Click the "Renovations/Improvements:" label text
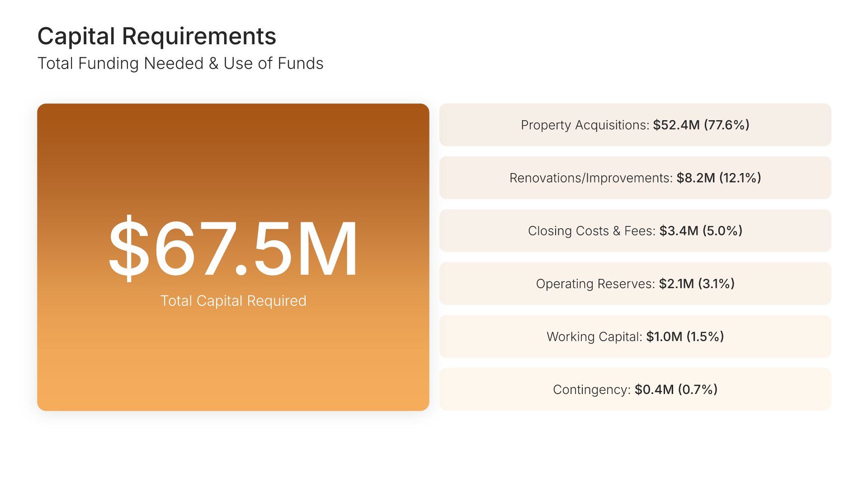The width and height of the screenshot is (868, 488). click(591, 178)
